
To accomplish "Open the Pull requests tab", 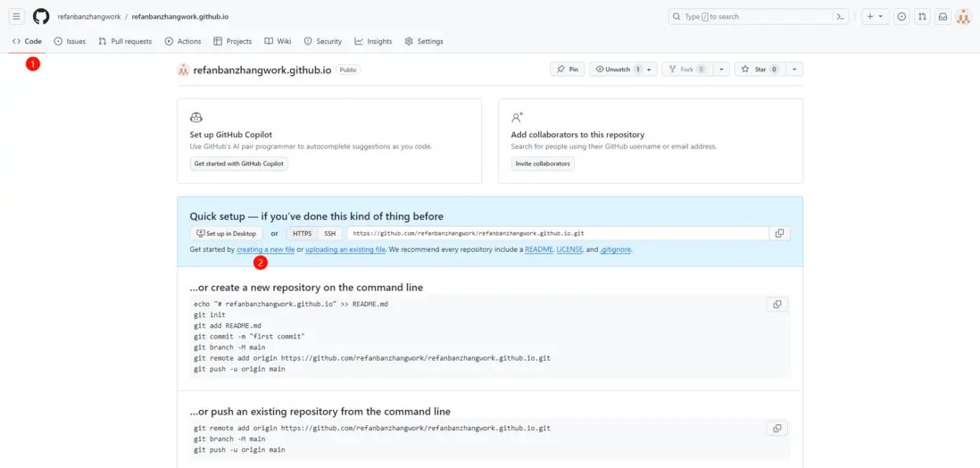I will click(125, 41).
